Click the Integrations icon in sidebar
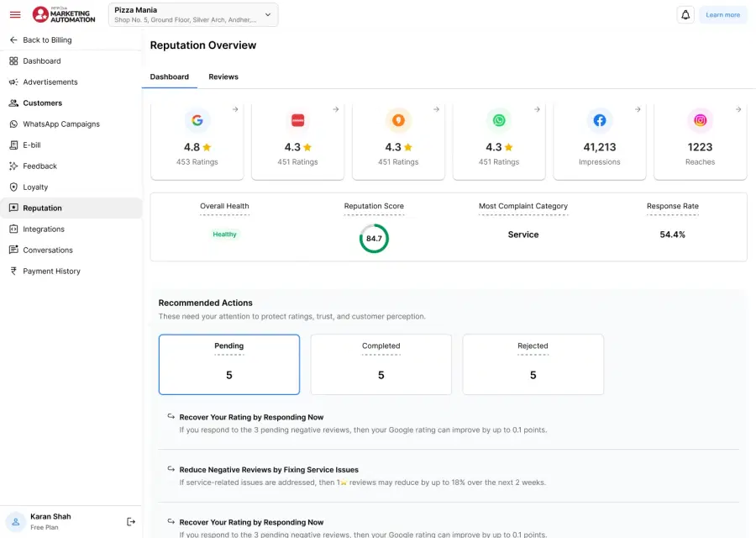Viewport: 756px width, 538px height. click(x=13, y=229)
